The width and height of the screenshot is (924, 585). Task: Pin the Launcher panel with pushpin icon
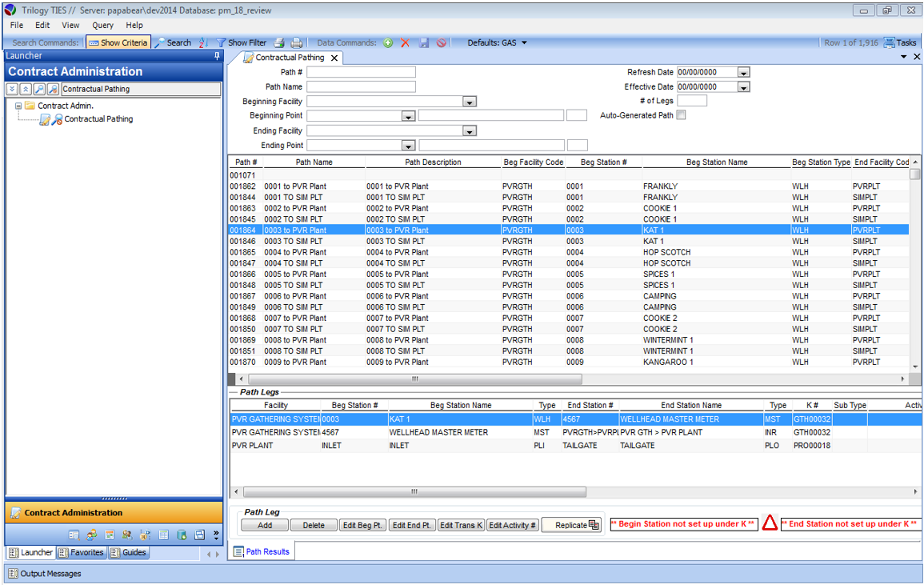pyautogui.click(x=217, y=56)
